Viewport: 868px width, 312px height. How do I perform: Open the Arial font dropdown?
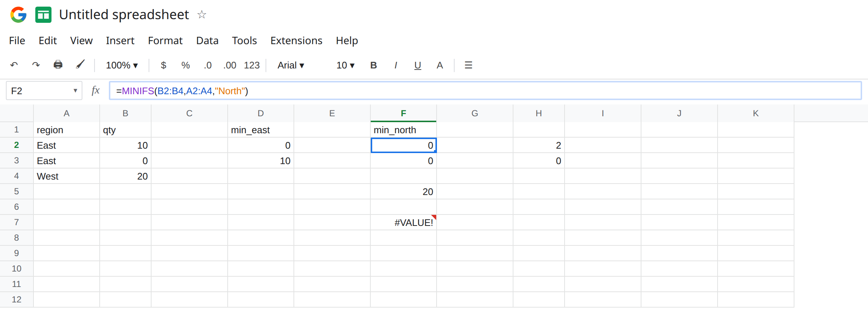[x=291, y=65]
